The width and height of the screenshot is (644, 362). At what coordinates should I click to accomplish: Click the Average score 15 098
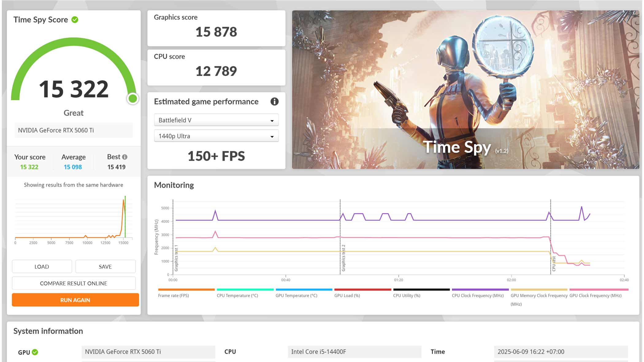tap(73, 167)
